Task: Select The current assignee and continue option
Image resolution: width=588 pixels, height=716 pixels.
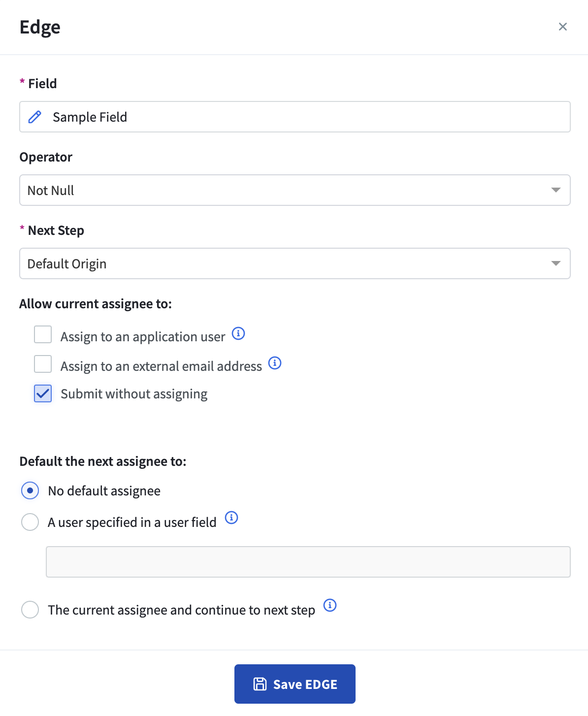Action: (x=30, y=610)
